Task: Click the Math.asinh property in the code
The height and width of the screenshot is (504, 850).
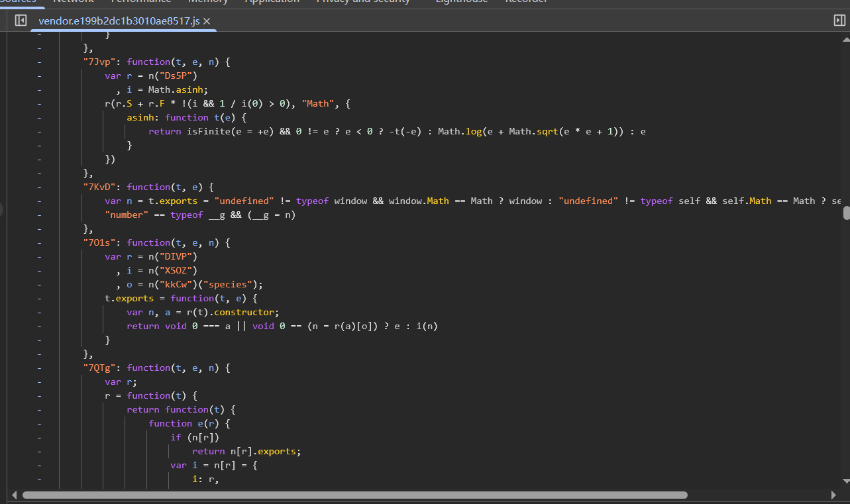Action: coord(189,89)
